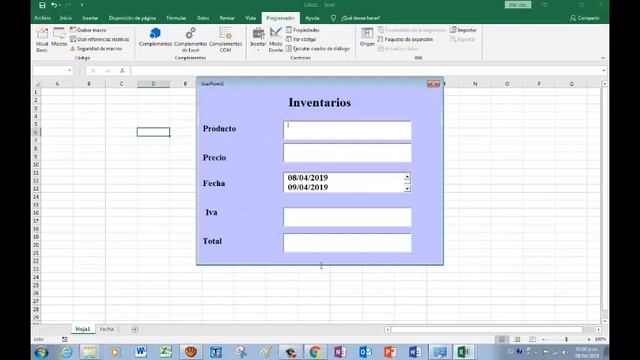Click horizontal scrollbar right arrow
Screen dimensions: 640x360
pos(598,329)
